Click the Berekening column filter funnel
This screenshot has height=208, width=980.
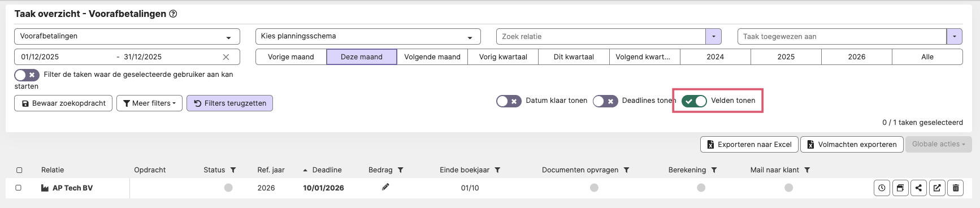[x=714, y=170]
